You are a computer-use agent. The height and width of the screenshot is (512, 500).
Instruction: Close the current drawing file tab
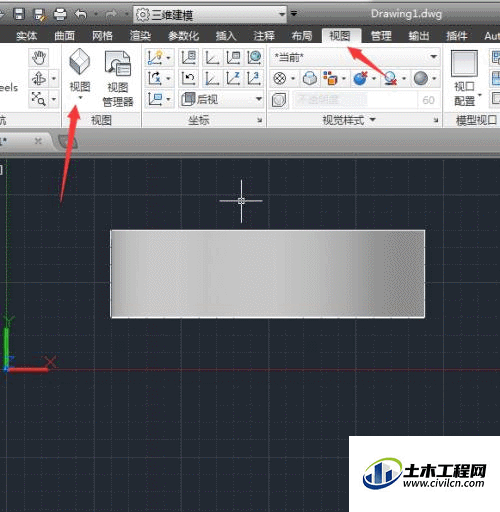pos(38,141)
